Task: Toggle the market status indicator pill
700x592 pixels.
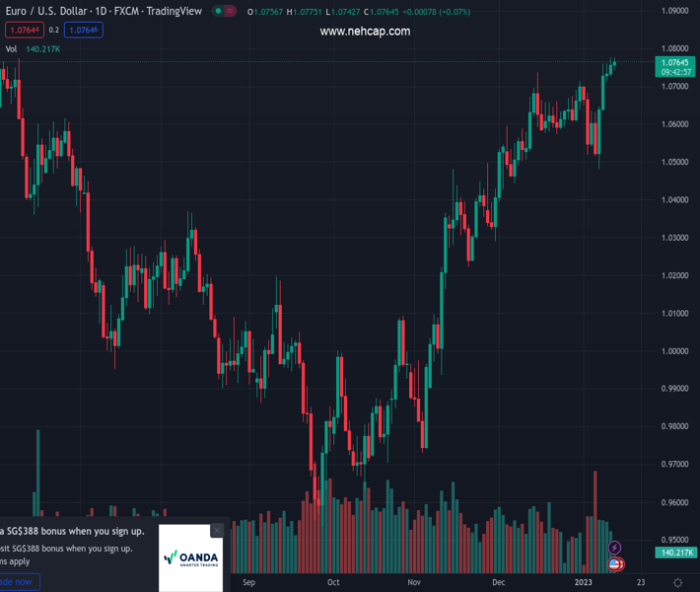Action: 224,12
